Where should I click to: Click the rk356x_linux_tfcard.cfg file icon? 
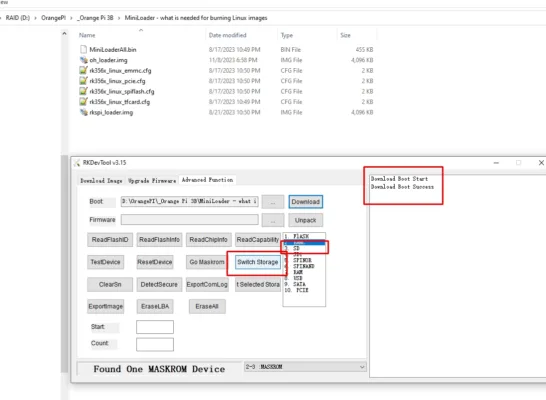point(83,102)
